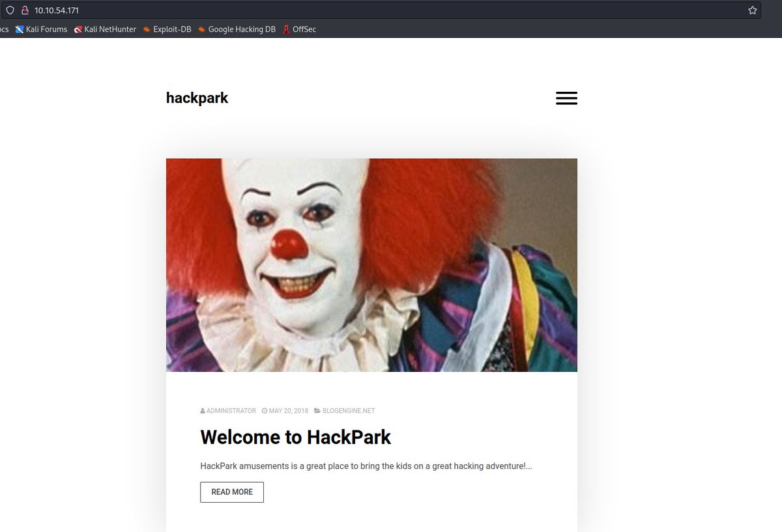This screenshot has width=782, height=532.
Task: Click the MAY 20, 2018 date
Action: point(289,411)
